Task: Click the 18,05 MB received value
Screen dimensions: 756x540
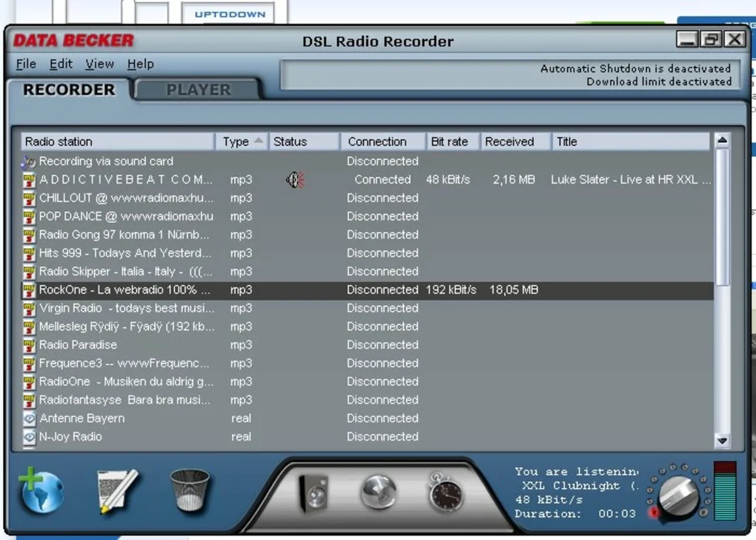Action: [514, 290]
